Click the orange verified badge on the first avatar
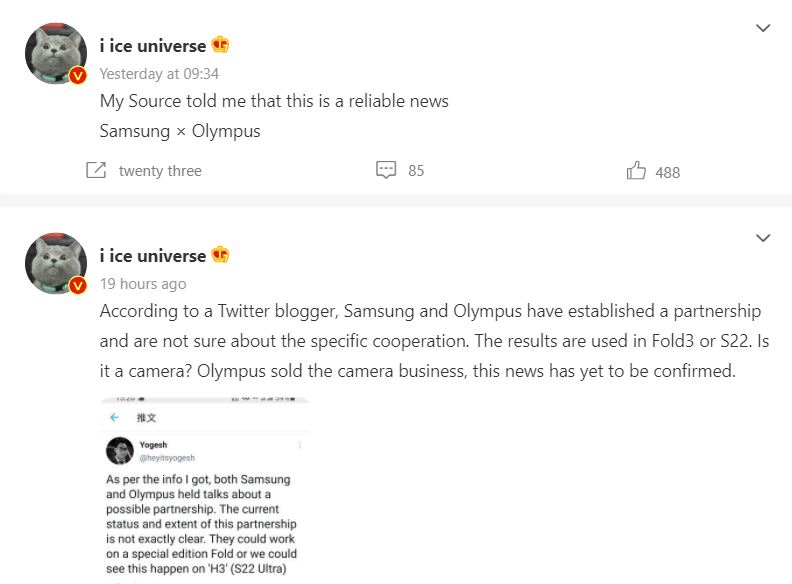The width and height of the screenshot is (792, 584). tap(78, 75)
